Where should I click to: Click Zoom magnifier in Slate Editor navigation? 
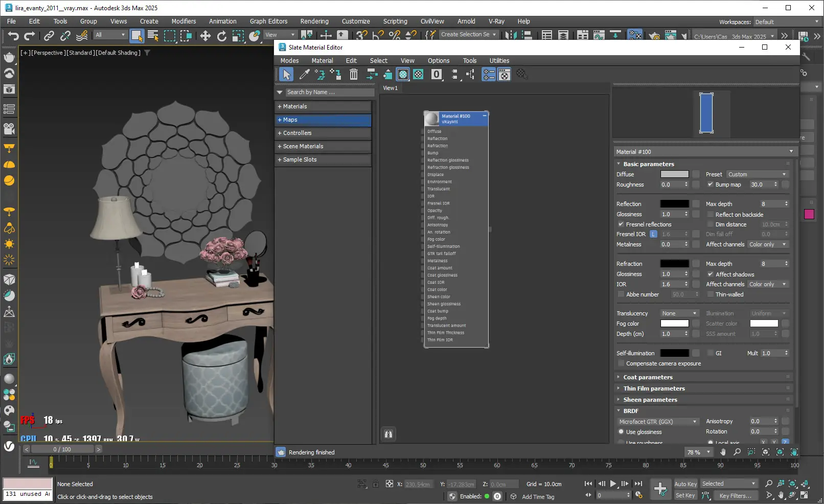(x=737, y=452)
